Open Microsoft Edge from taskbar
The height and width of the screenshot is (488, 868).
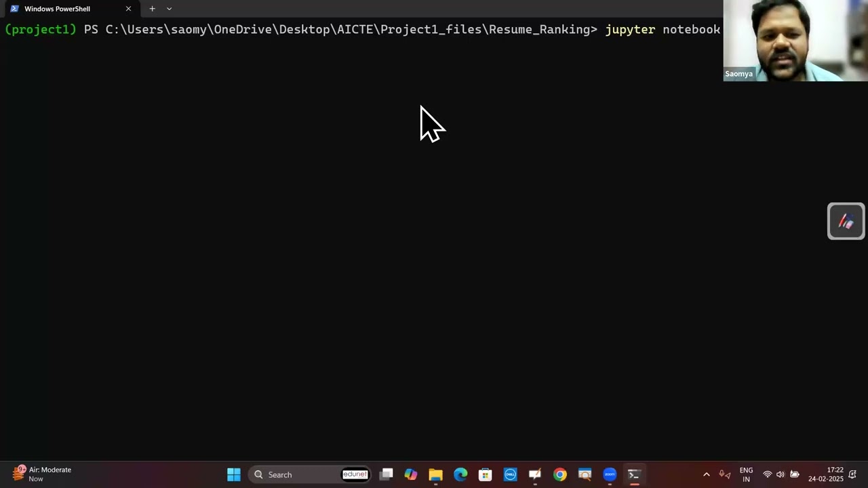pos(460,474)
